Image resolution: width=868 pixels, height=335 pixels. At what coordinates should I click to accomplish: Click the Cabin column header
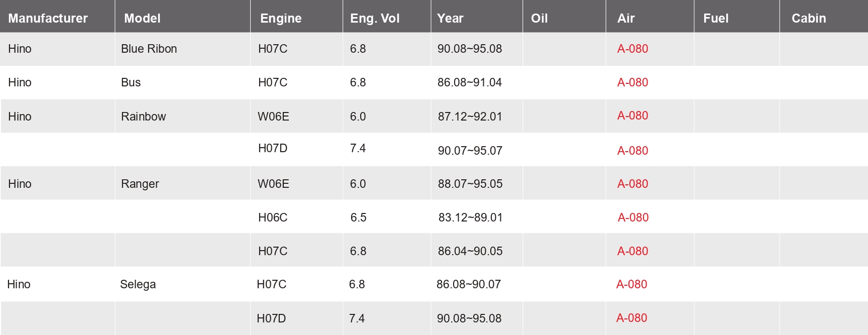tap(809, 19)
